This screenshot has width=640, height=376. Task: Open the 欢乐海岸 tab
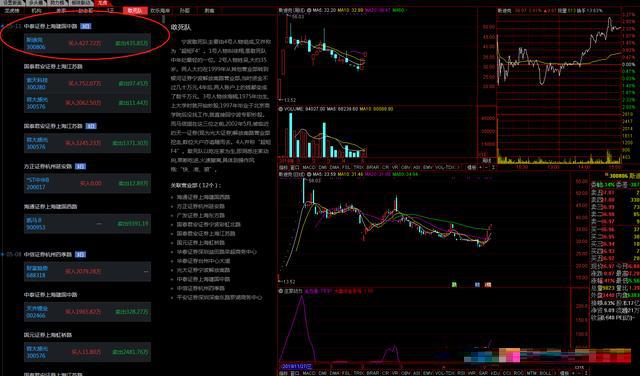point(160,10)
